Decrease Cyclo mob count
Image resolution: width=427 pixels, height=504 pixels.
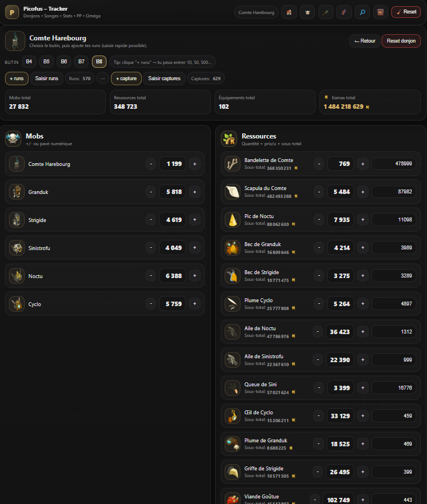151,304
